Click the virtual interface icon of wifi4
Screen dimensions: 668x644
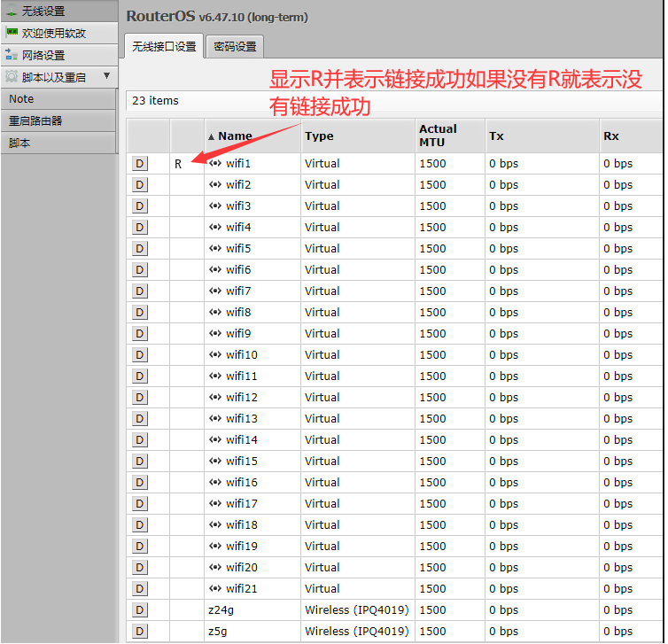[215, 227]
